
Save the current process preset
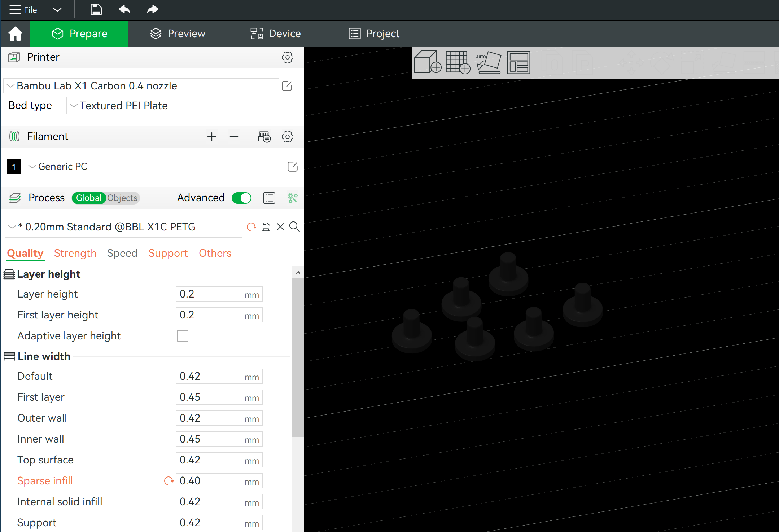click(266, 227)
